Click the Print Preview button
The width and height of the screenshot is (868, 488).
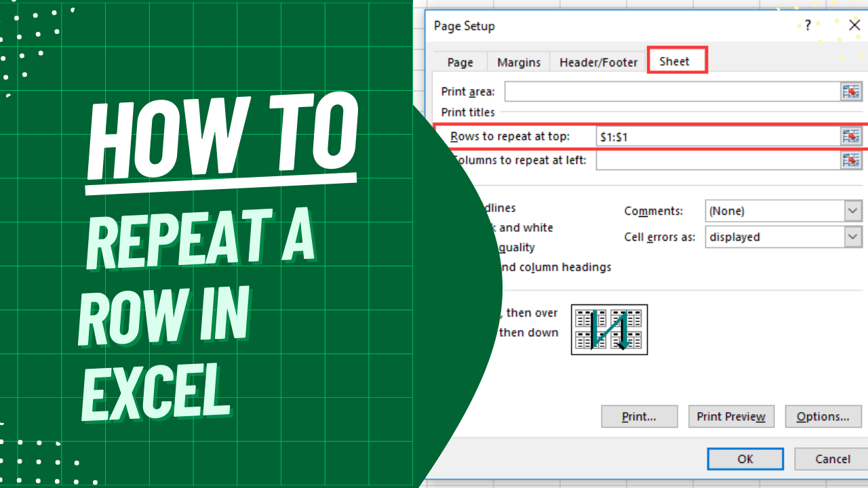731,416
